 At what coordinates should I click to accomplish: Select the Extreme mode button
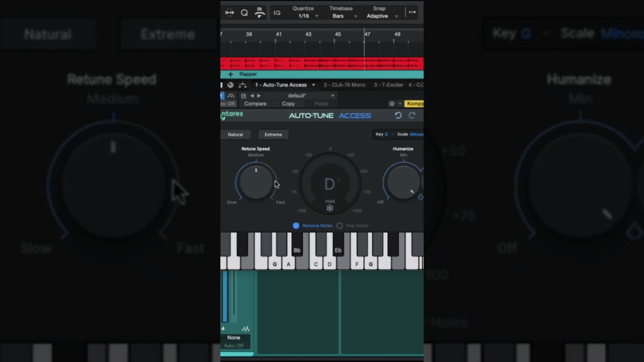[273, 134]
